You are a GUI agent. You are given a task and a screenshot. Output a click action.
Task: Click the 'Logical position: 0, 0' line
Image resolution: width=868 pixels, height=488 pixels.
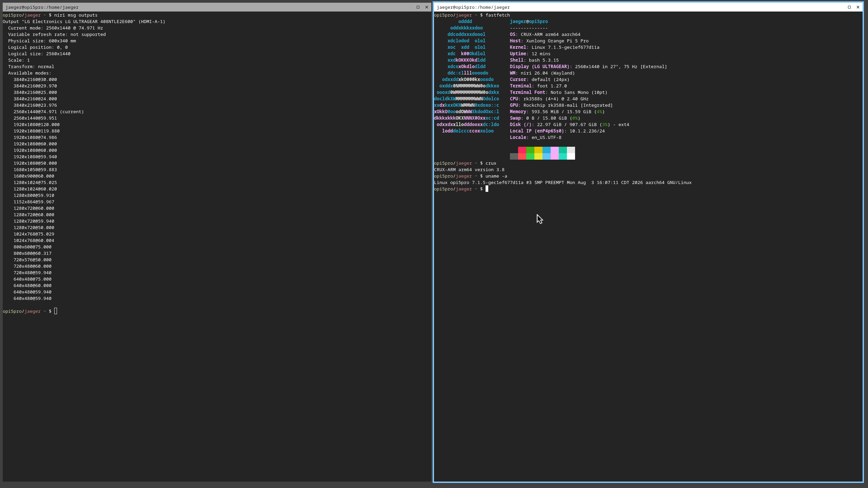point(38,47)
